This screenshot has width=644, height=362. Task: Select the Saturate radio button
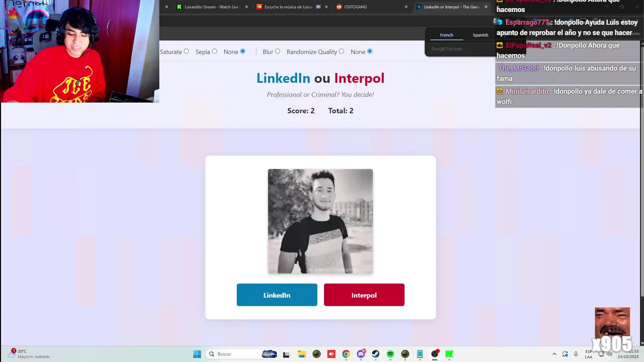pos(186,51)
